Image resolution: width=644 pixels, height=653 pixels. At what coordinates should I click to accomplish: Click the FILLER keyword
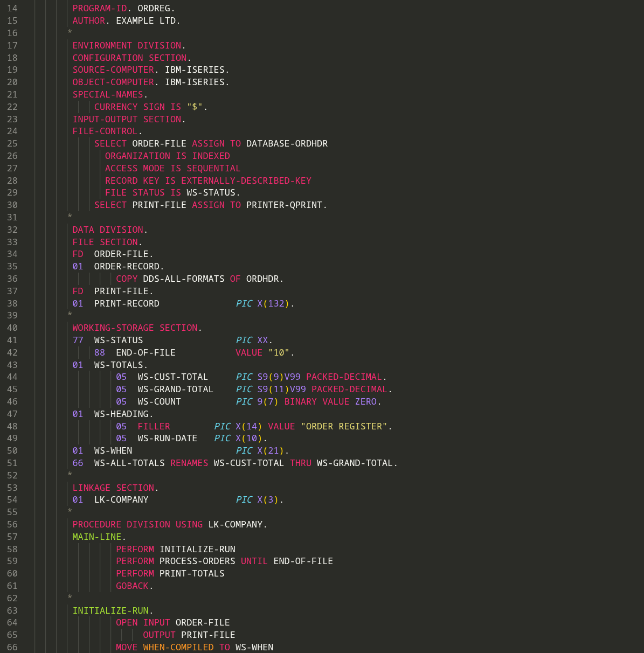coord(154,427)
